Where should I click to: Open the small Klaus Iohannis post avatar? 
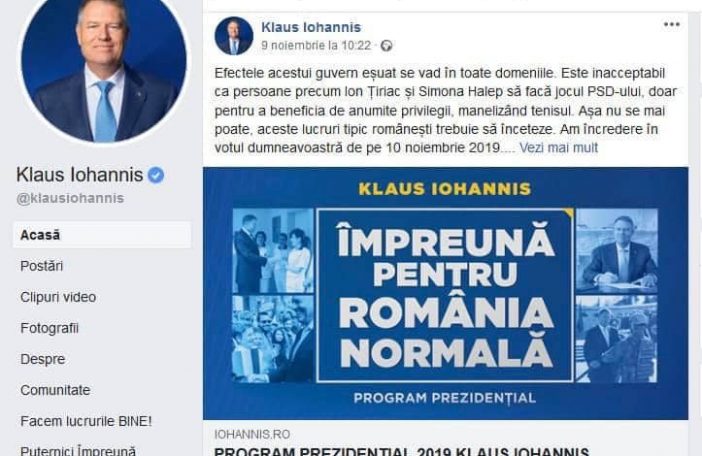click(234, 36)
